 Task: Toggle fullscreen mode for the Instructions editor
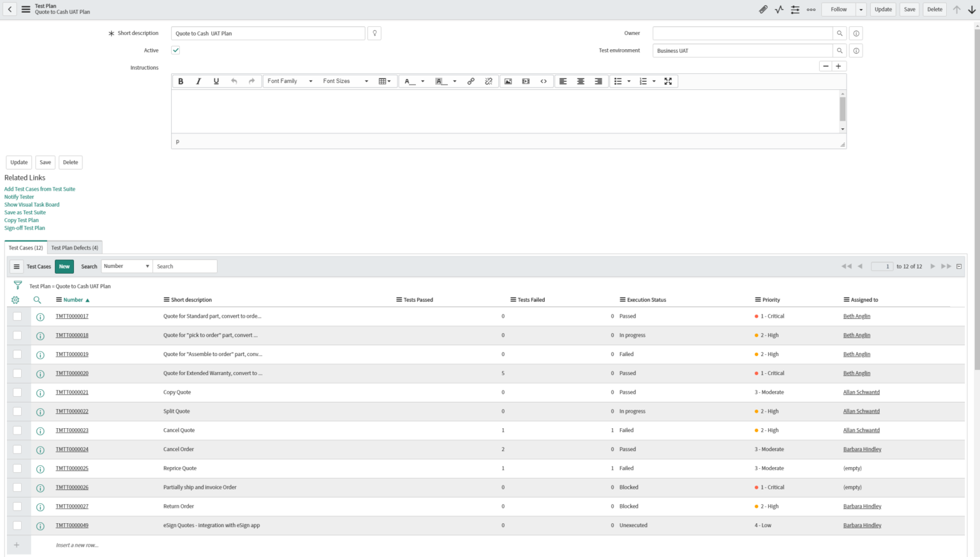pyautogui.click(x=667, y=81)
